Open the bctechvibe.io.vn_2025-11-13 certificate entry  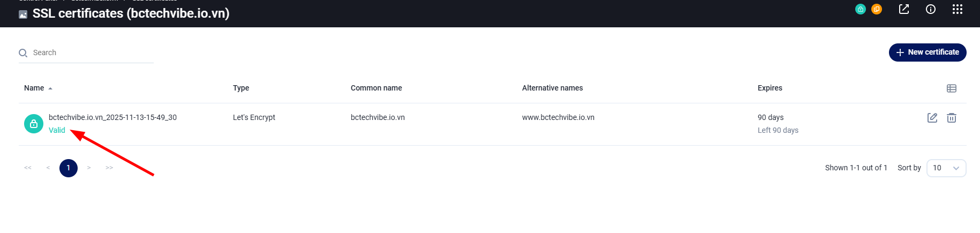(112, 117)
